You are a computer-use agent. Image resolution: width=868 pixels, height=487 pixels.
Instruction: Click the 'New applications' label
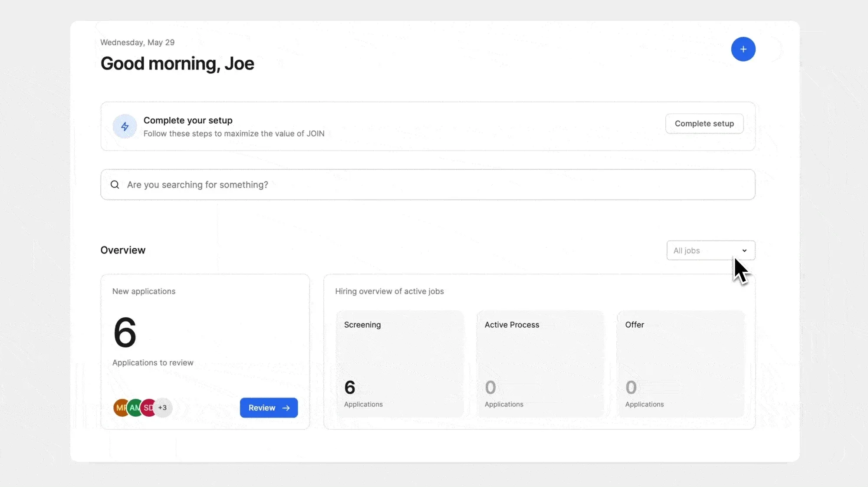(x=144, y=291)
